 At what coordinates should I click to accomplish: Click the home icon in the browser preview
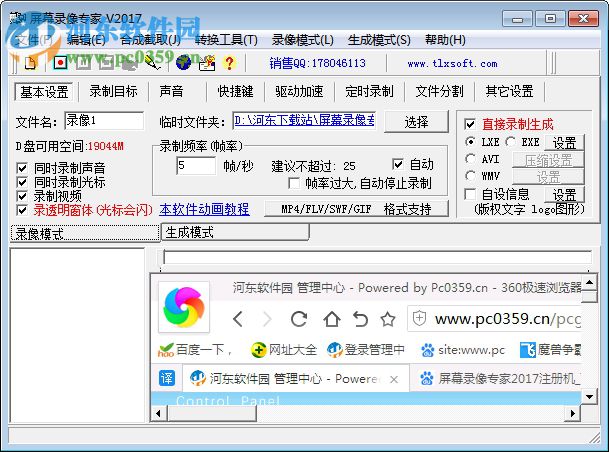332,319
